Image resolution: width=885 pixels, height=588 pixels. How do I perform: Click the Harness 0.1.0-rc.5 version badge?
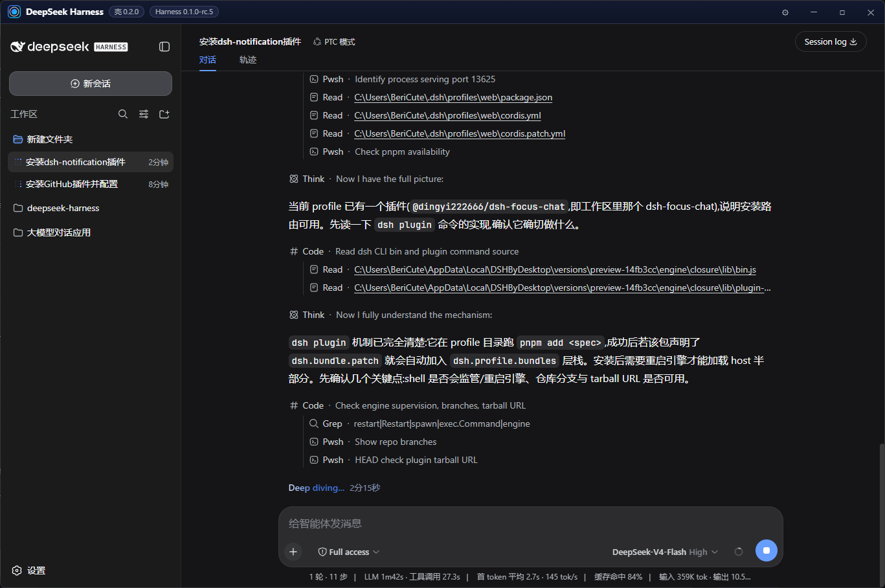[x=184, y=12]
